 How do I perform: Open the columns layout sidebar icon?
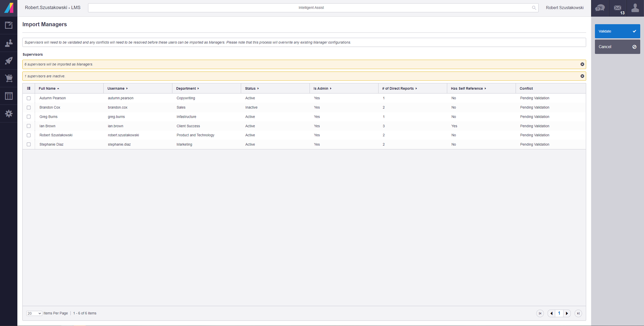tap(9, 96)
